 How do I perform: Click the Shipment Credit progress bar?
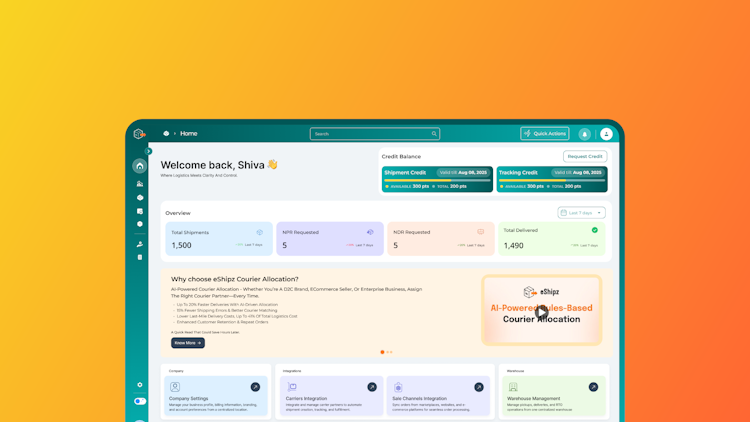[437, 180]
